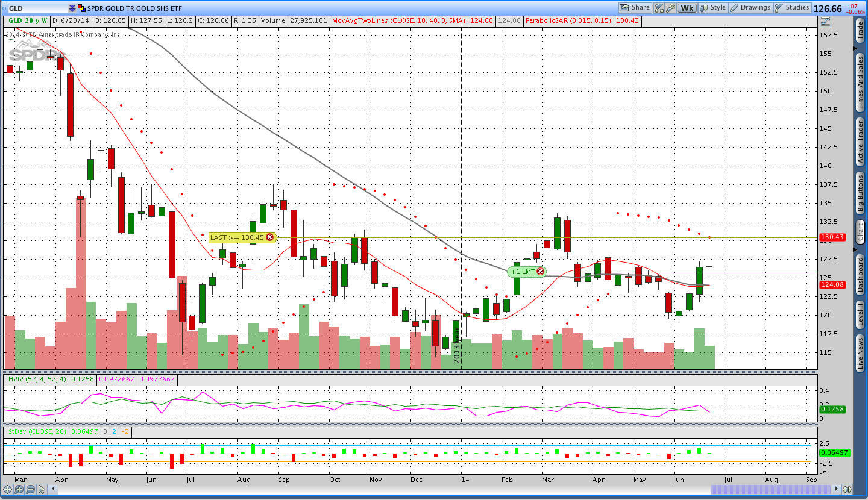Change the Wk weekly timeframe button

[x=687, y=8]
